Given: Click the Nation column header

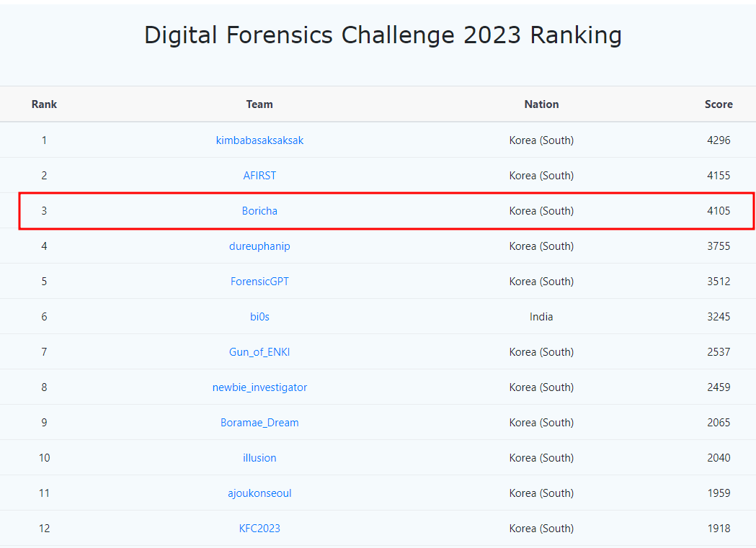Looking at the screenshot, I should [541, 104].
